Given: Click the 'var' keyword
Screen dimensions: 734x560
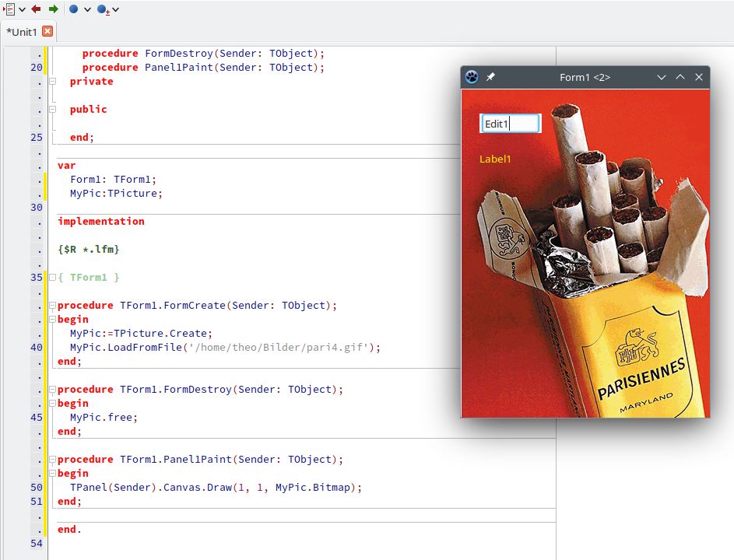Looking at the screenshot, I should point(66,166).
